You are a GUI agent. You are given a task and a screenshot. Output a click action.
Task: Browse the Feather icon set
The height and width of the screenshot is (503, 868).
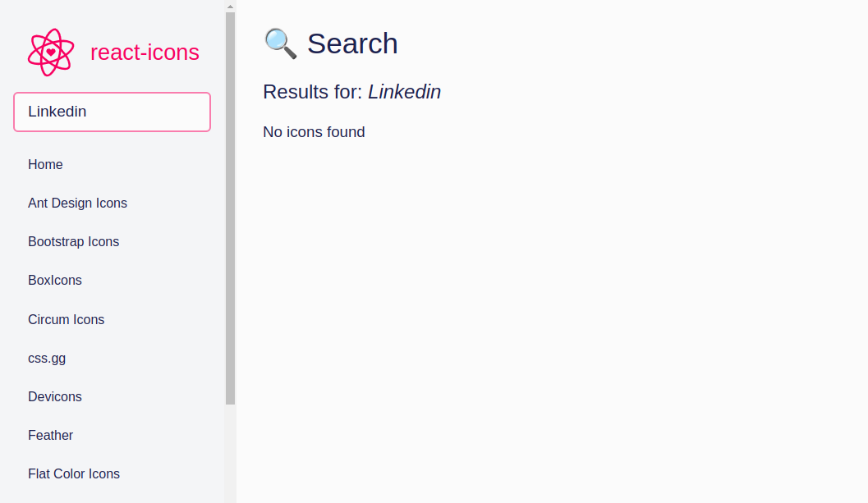(x=50, y=435)
